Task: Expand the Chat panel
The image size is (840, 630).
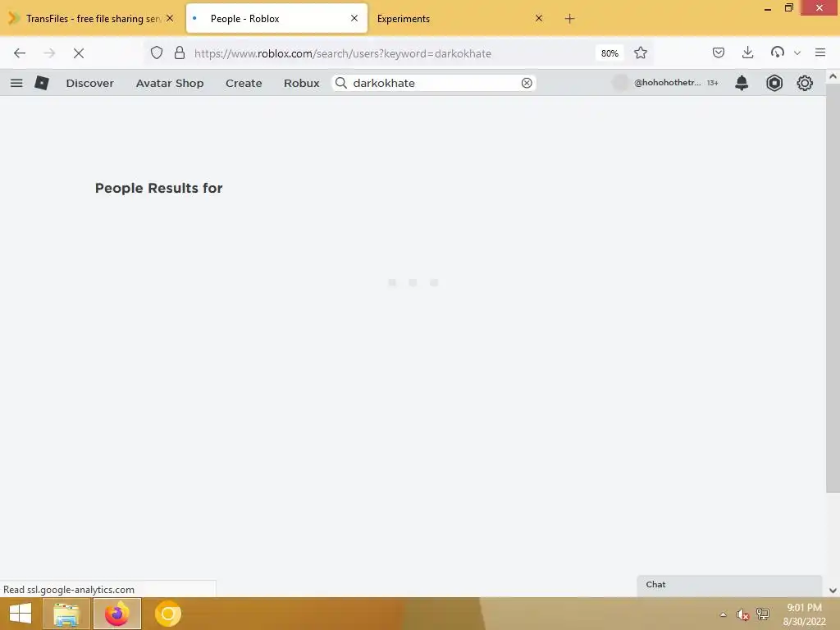Action: point(729,585)
